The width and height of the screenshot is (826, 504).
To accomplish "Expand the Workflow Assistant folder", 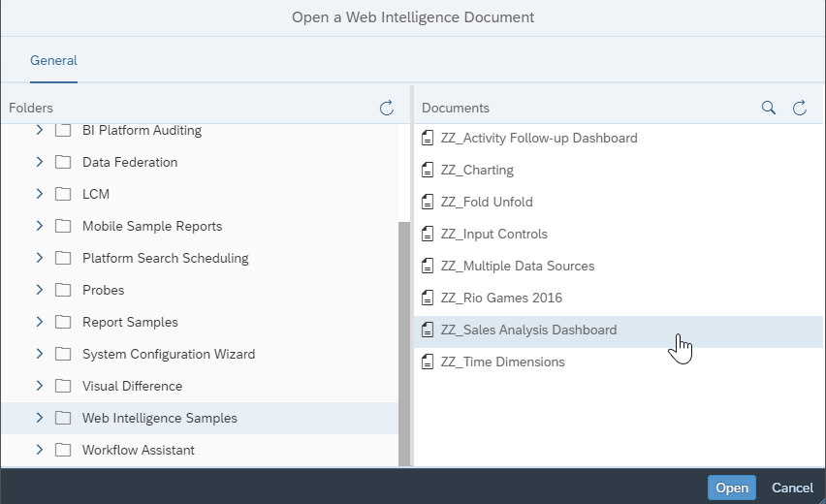I will (40, 450).
